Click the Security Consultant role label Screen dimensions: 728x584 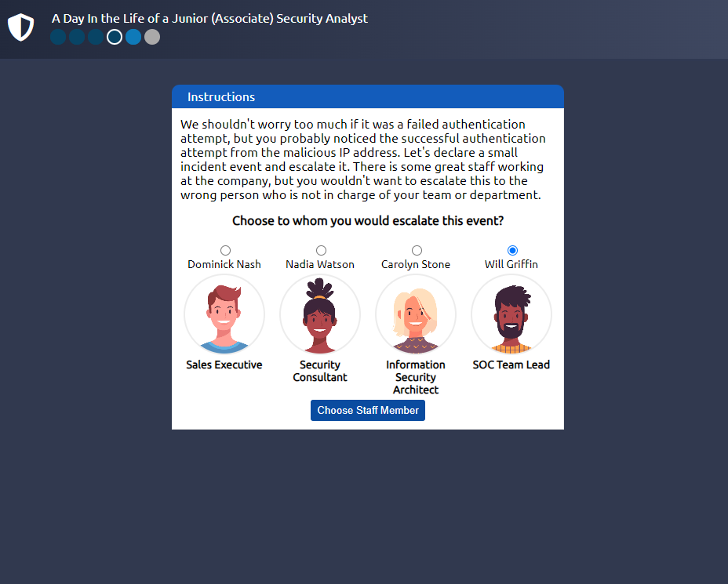(x=320, y=371)
